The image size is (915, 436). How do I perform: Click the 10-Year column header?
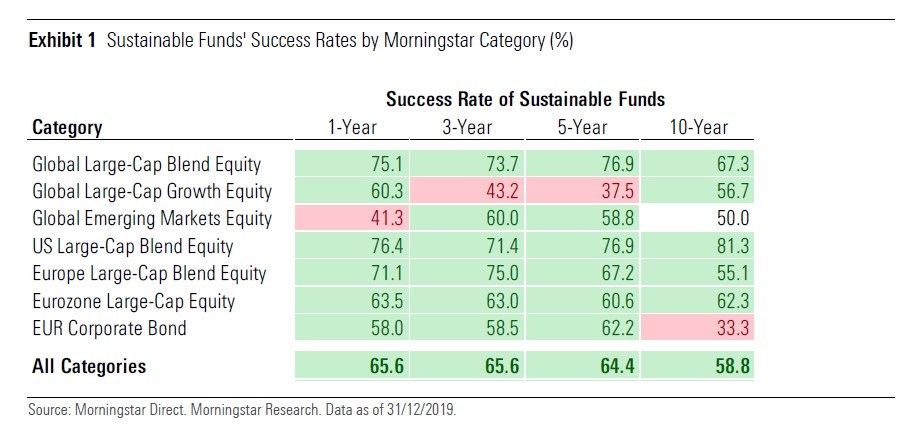click(698, 127)
